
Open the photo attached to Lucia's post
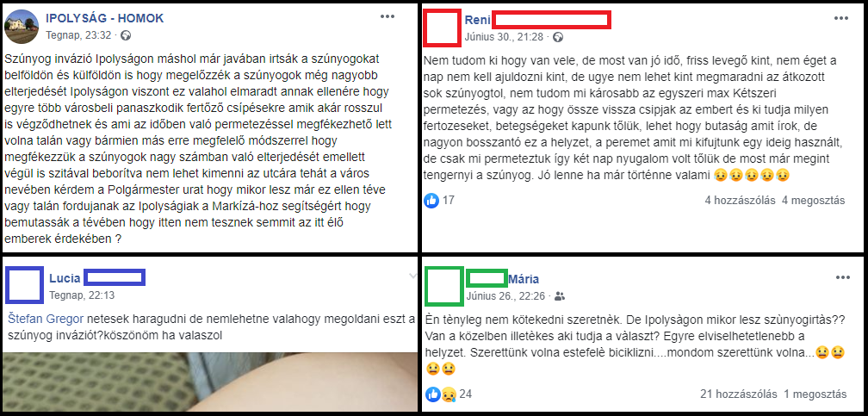pyautogui.click(x=210, y=382)
